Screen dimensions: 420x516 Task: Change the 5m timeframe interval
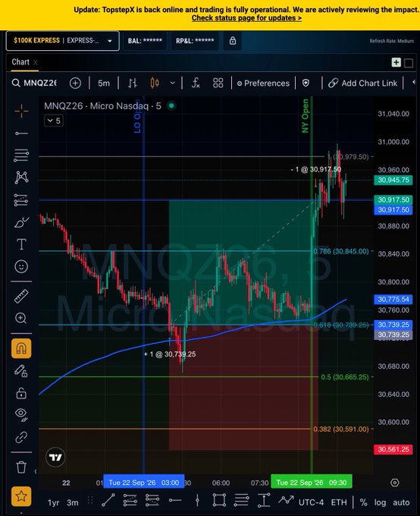(x=104, y=83)
